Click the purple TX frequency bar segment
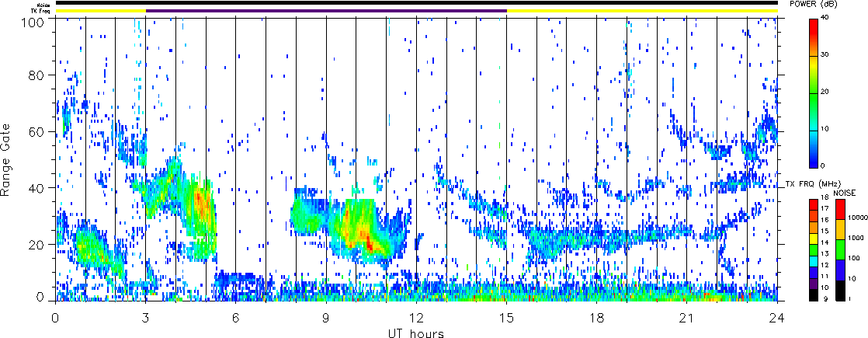 327,10
